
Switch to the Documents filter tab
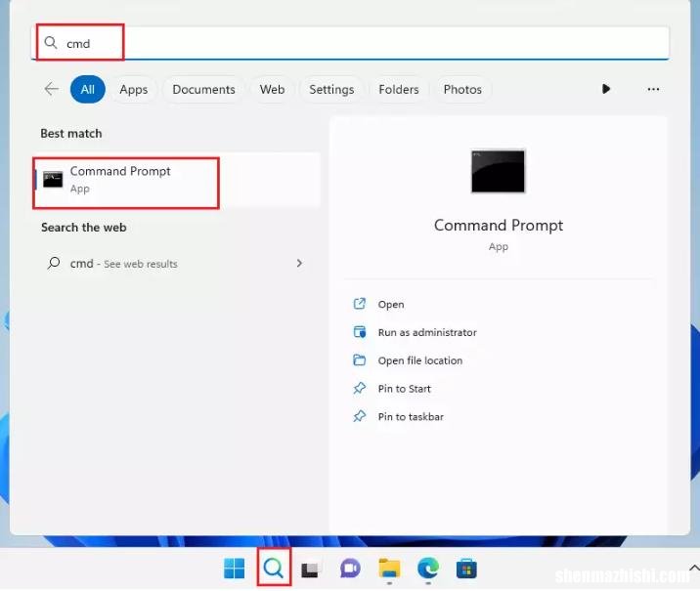point(203,89)
